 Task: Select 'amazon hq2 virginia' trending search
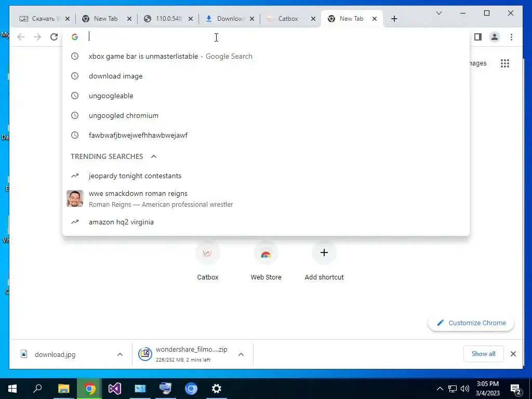click(265, 222)
